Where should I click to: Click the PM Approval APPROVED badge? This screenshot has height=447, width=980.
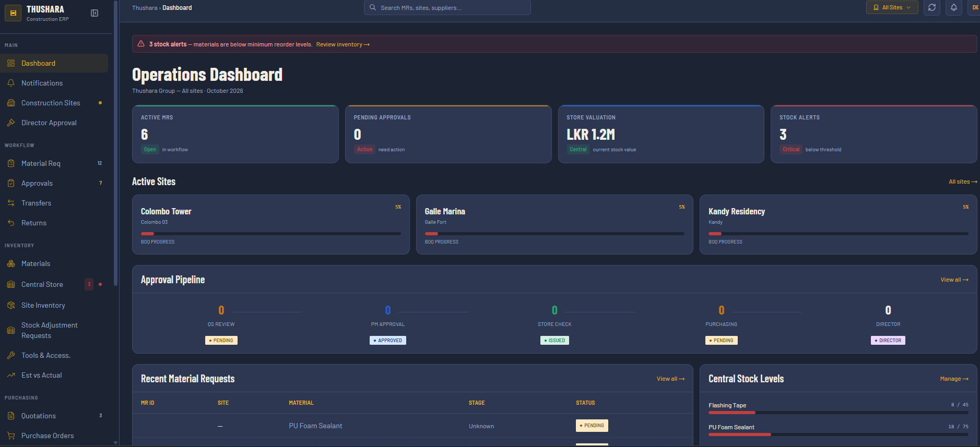[x=388, y=340]
